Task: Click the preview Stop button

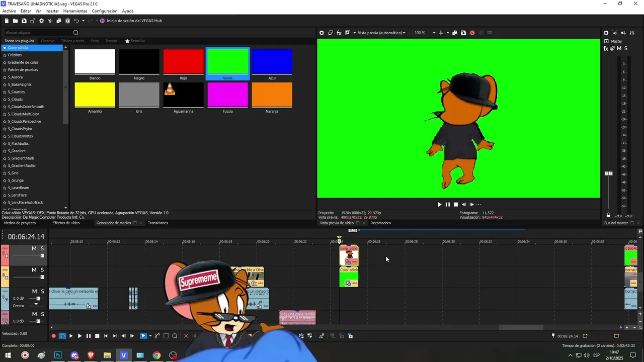Action: (x=456, y=205)
